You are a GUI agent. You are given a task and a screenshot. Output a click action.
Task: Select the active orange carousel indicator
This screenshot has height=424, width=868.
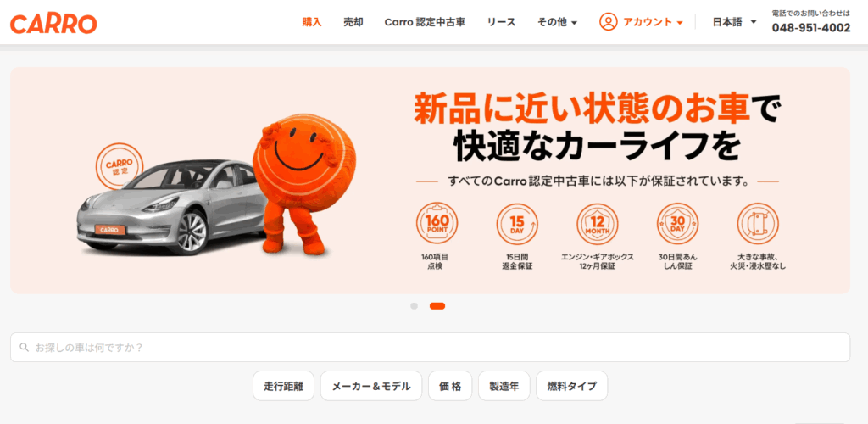click(437, 305)
